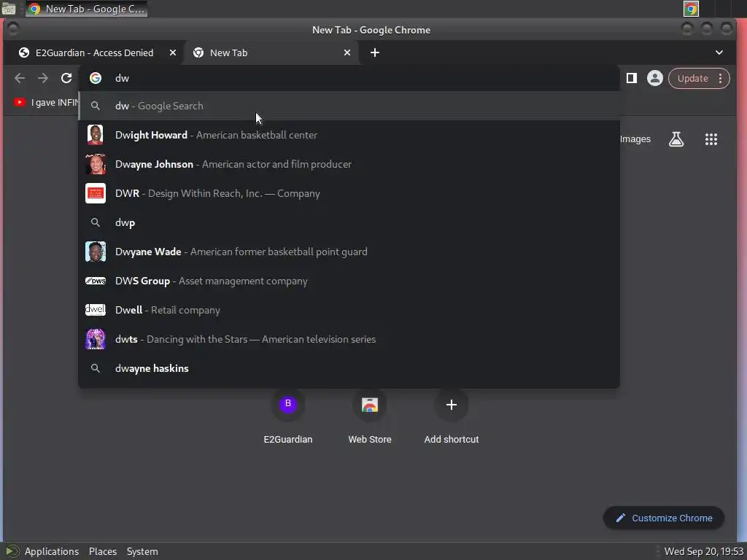Go forward using the forward arrow

(43, 78)
